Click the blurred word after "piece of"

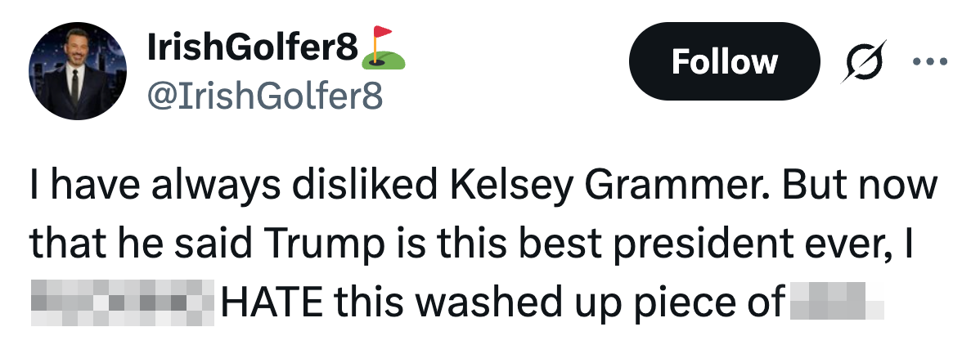click(836, 303)
